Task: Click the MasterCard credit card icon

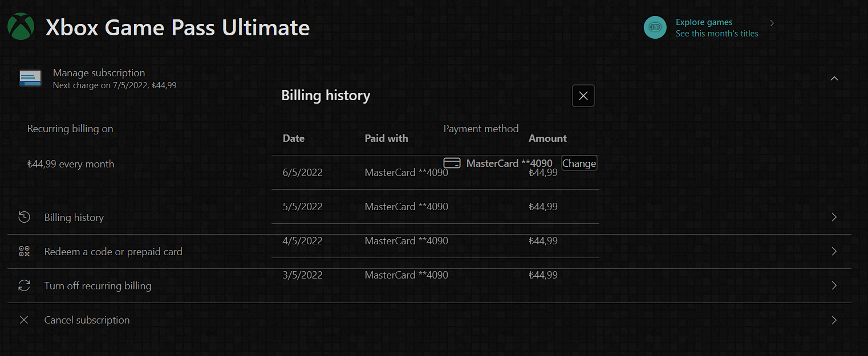Action: [452, 163]
